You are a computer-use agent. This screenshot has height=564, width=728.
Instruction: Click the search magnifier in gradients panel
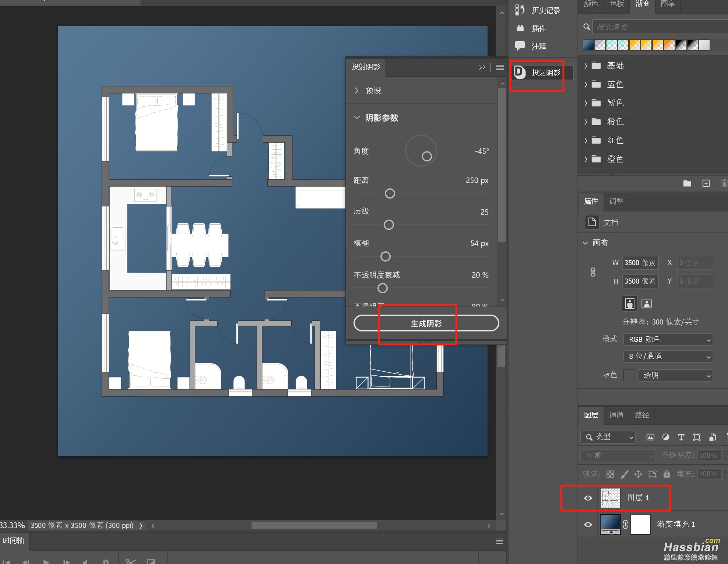(587, 27)
